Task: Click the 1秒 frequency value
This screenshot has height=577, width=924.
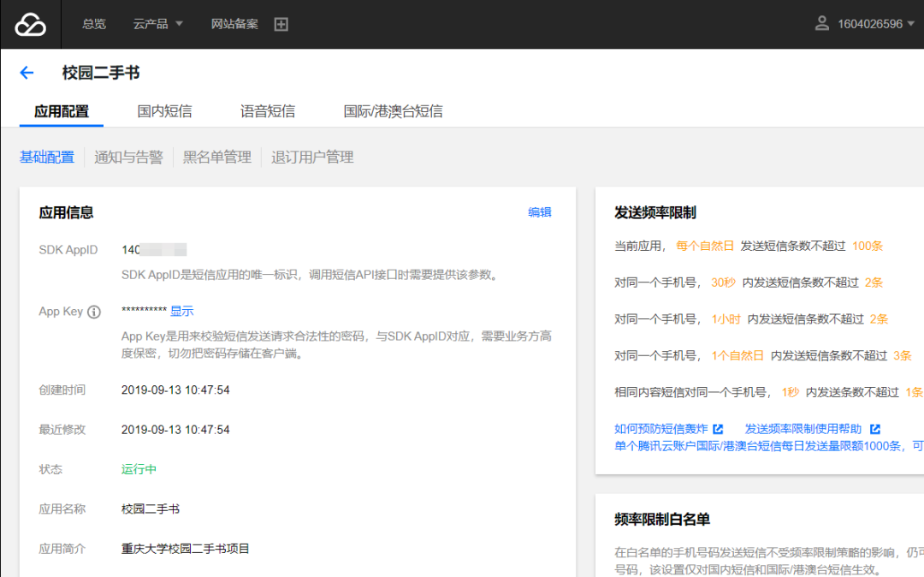Action: tap(791, 392)
